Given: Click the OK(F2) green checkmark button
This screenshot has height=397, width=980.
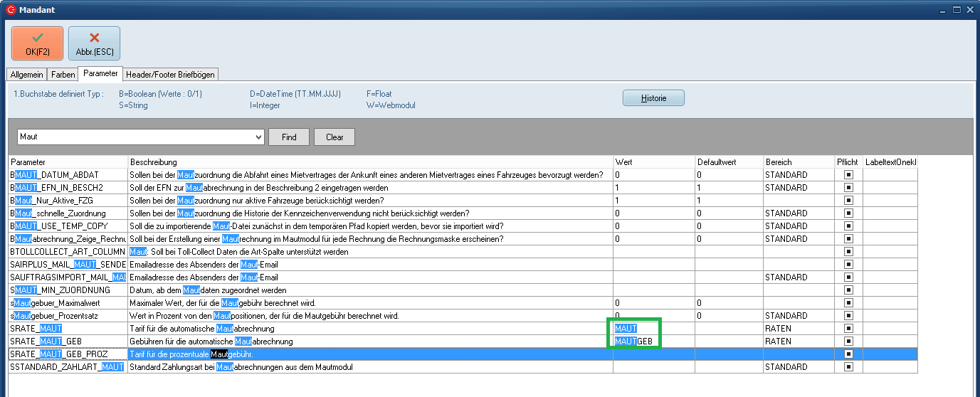Looking at the screenshot, I should coord(38,43).
